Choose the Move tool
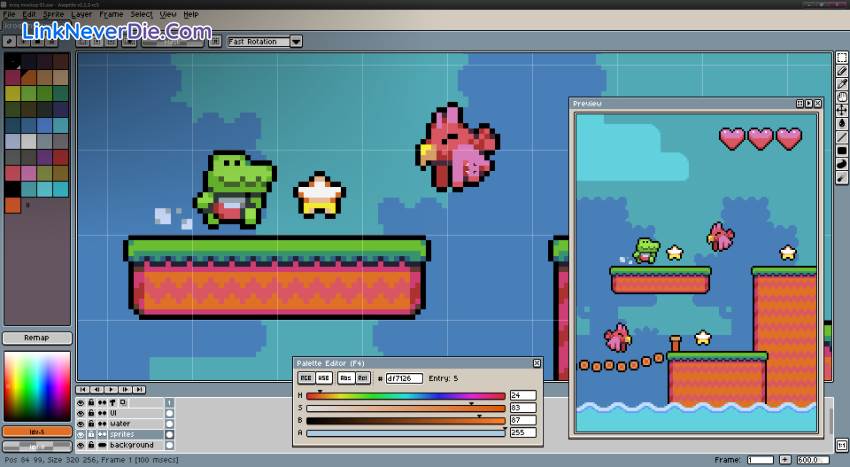Viewport: 850px width, 467px height. pos(841,110)
